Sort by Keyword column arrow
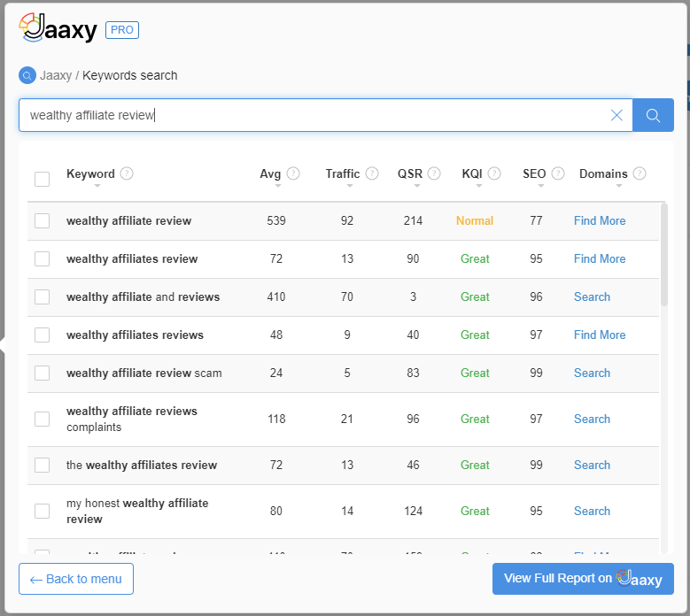690x616 pixels. (97, 186)
